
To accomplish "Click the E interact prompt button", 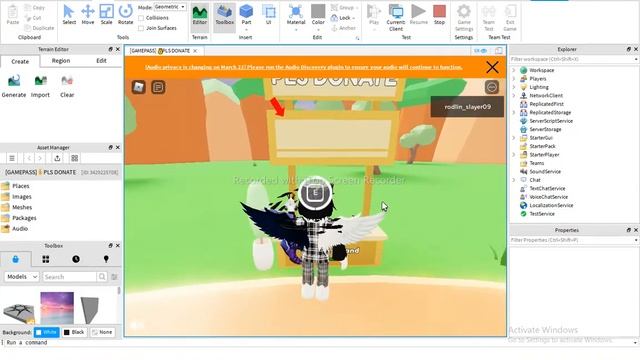I will [315, 193].
